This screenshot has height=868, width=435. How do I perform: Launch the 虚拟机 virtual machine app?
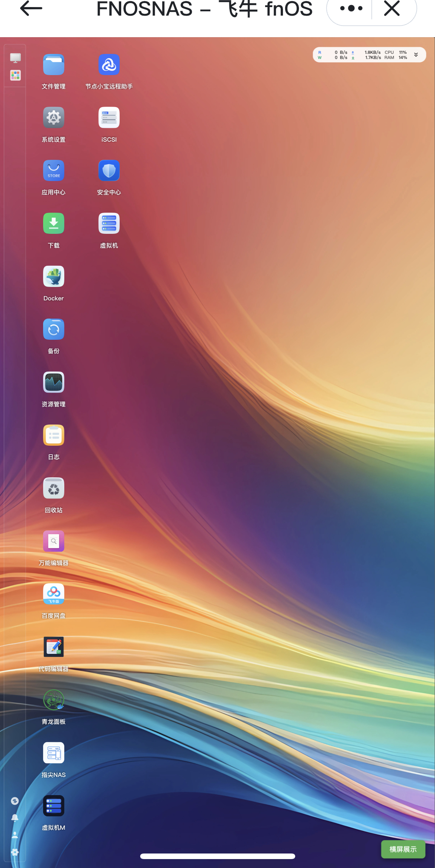coord(109,223)
